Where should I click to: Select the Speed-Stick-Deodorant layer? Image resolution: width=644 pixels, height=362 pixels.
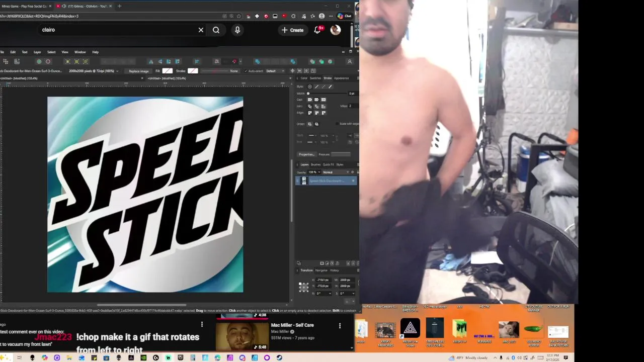pyautogui.click(x=326, y=181)
